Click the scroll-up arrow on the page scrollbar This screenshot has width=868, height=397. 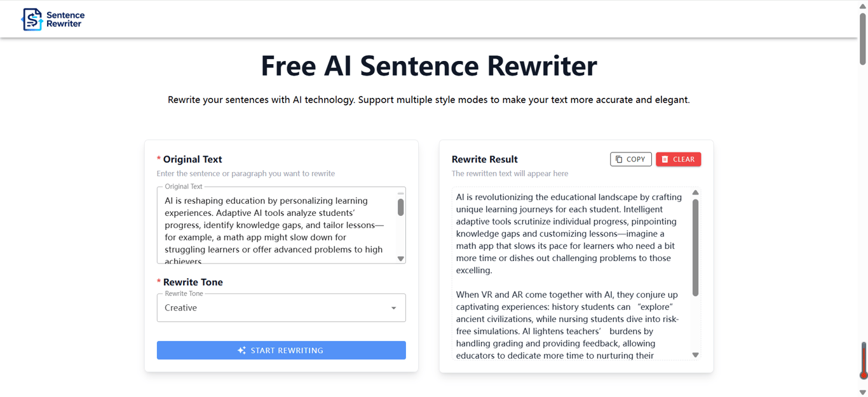point(863,6)
